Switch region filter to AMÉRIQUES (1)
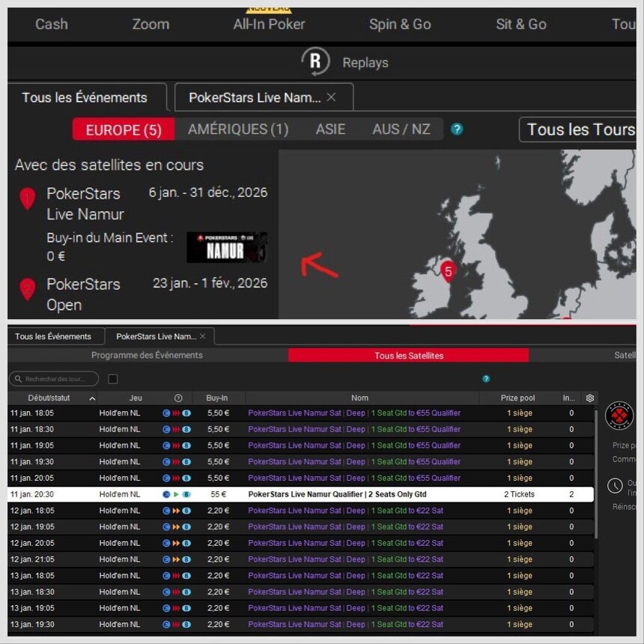The image size is (644, 644). [238, 130]
